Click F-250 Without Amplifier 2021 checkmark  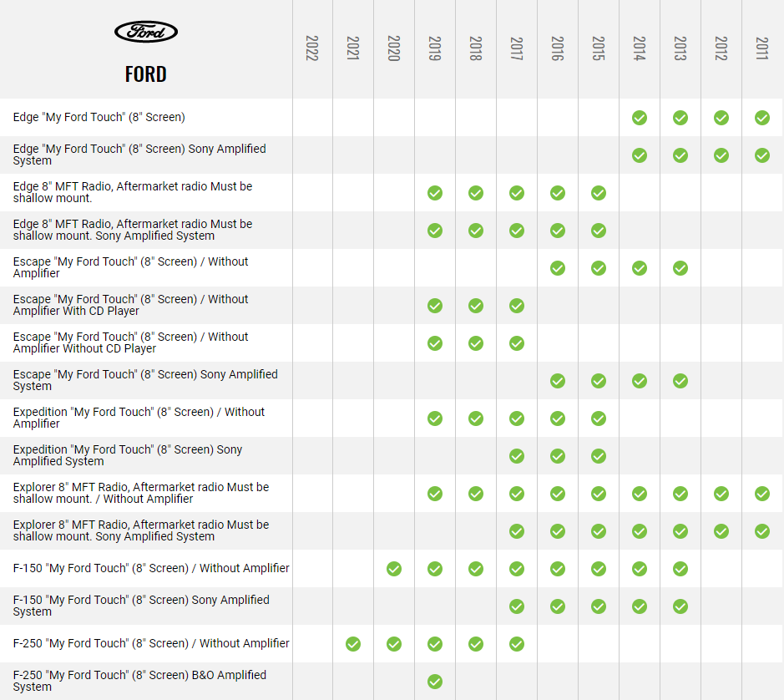click(x=353, y=644)
